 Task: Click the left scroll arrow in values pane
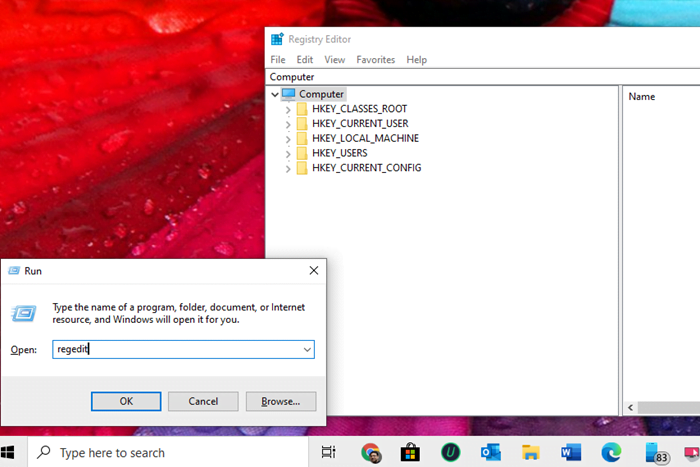[630, 407]
